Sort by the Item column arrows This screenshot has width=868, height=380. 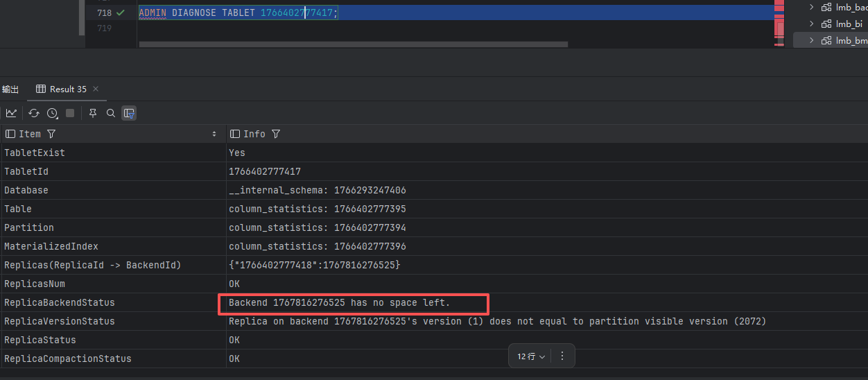(214, 134)
